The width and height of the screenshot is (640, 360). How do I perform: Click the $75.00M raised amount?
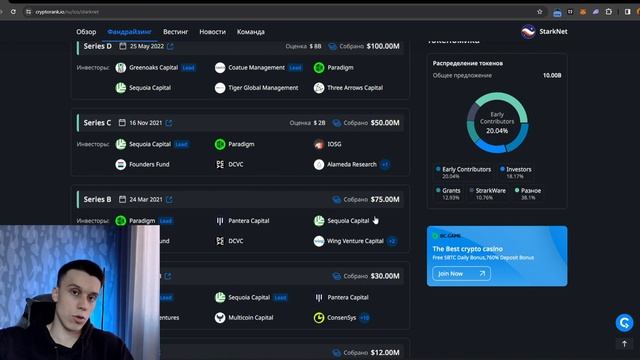pyautogui.click(x=385, y=200)
